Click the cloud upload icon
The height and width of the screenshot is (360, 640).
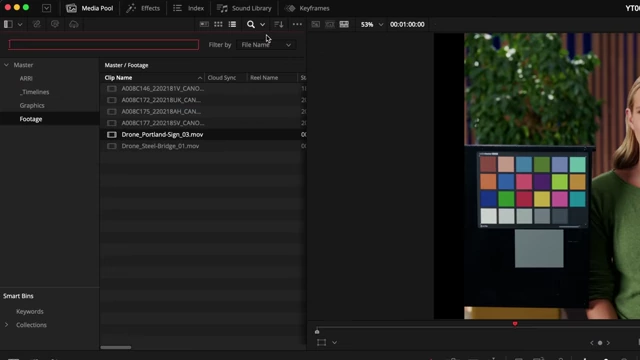[73, 24]
